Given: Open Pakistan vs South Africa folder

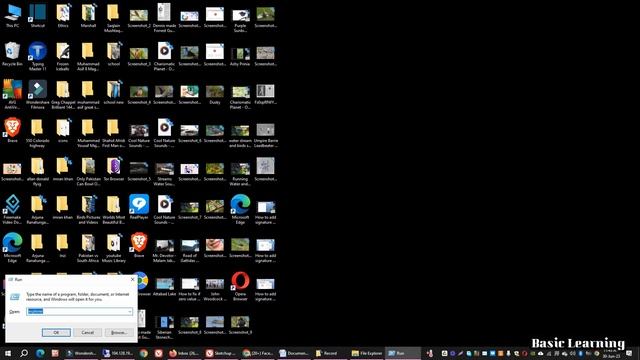Looking at the screenshot, I should [x=88, y=248].
